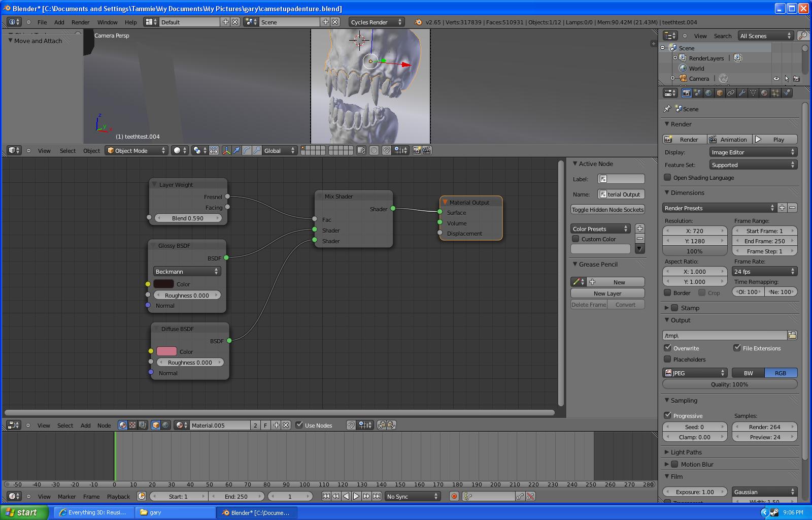This screenshot has height=520, width=812.
Task: Choose Object shader nodes (cube icon)
Action: point(156,425)
